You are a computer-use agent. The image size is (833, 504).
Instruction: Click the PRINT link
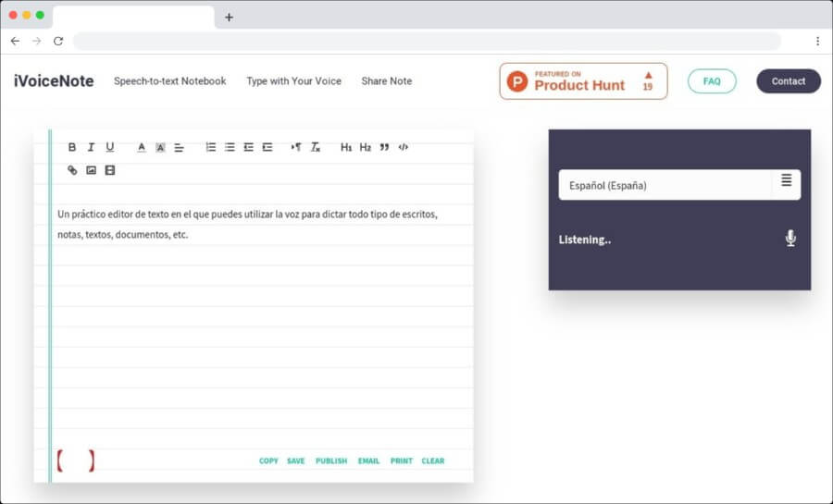[x=402, y=461]
